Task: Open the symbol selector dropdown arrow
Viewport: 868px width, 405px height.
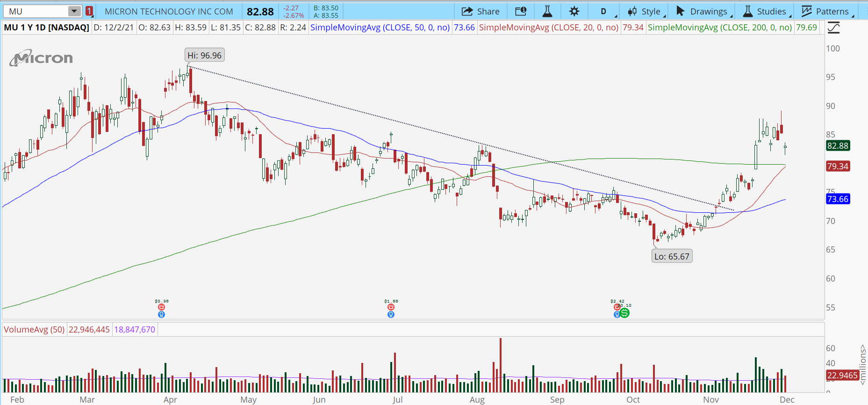Action: (74, 11)
